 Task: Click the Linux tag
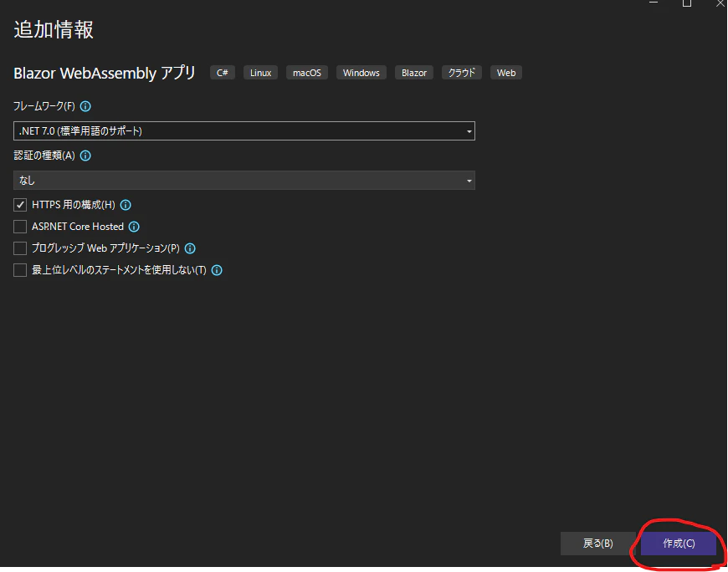tap(260, 73)
